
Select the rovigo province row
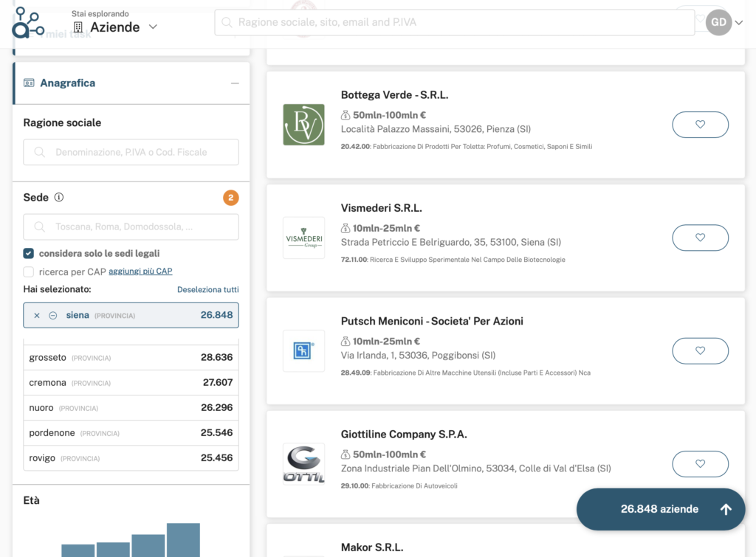(x=131, y=457)
